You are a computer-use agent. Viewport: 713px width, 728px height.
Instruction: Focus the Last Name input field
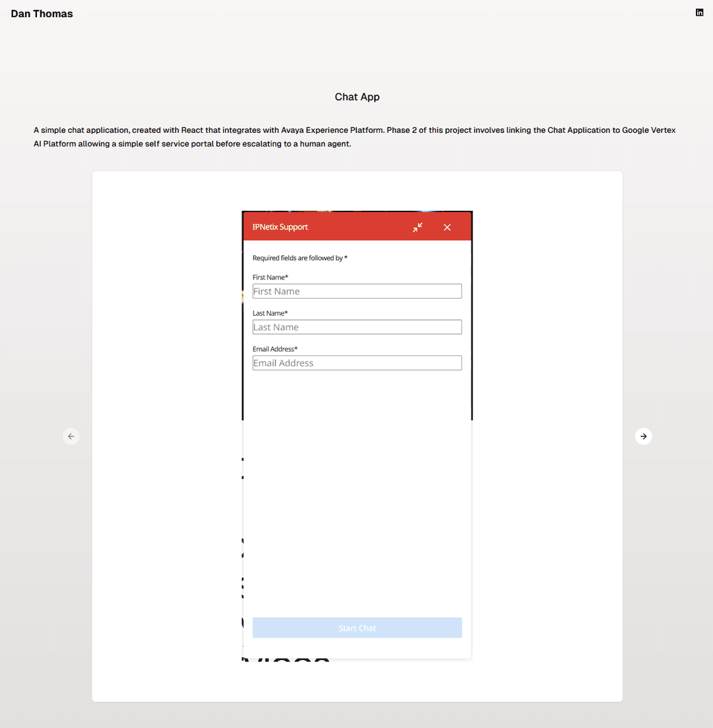click(356, 327)
